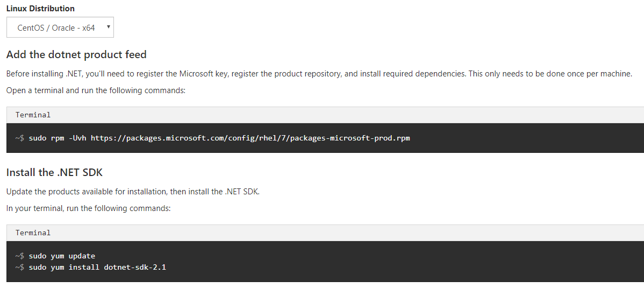Click the Open a terminal instruction text

coord(96,90)
